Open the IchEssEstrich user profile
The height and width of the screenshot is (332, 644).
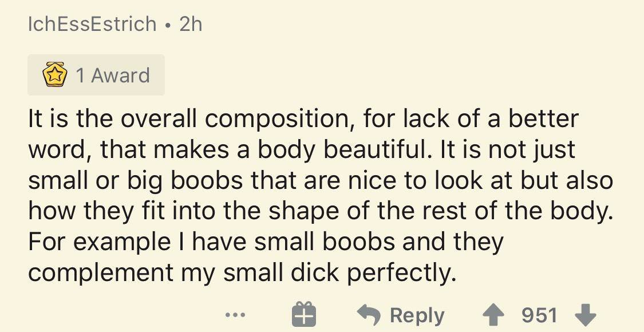click(x=92, y=24)
